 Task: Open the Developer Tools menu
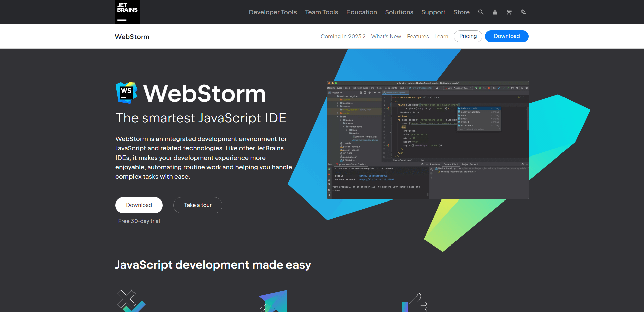272,12
